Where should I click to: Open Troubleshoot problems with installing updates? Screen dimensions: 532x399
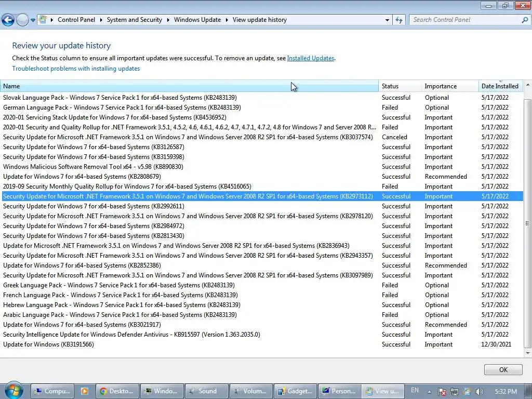[76, 69]
